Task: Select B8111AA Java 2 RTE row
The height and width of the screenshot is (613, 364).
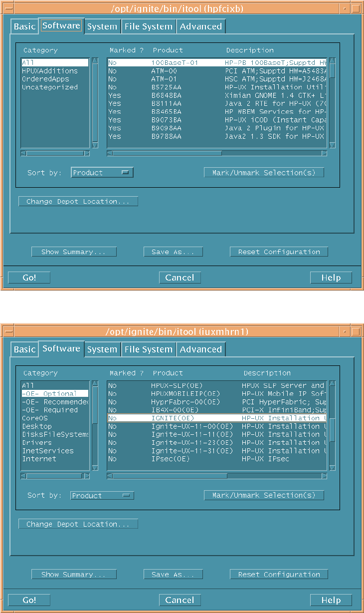Action: click(x=217, y=103)
